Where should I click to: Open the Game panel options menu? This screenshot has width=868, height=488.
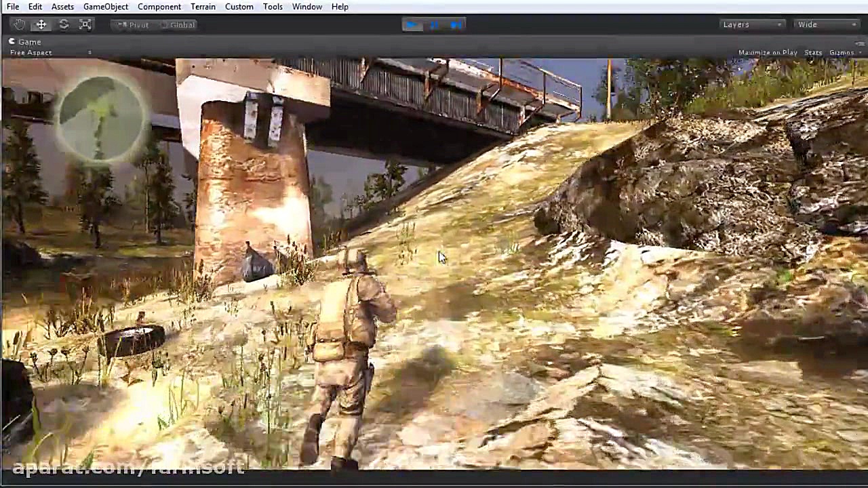(x=860, y=43)
